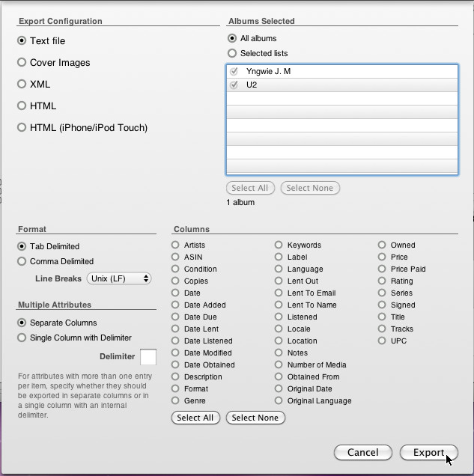Enable the UPC column
The image size is (474, 476).
(x=382, y=341)
